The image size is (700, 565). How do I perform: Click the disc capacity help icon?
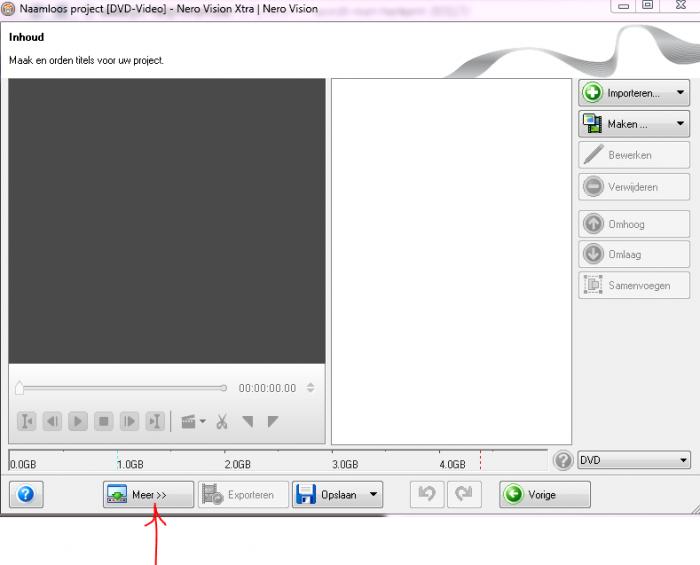(563, 460)
